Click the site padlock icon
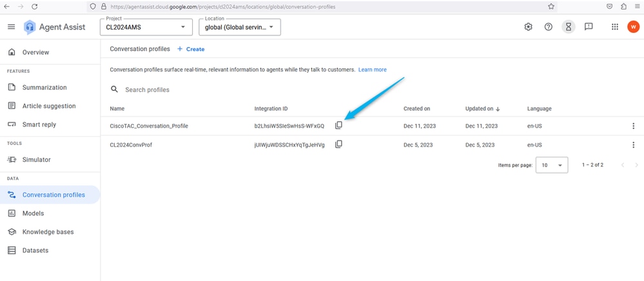Viewport: 644px width, 281px height. (103, 6)
